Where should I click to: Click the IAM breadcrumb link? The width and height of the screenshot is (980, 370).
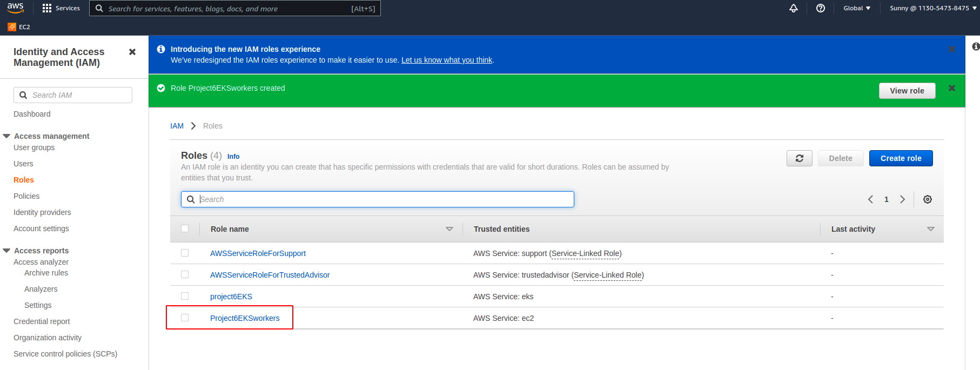(177, 126)
